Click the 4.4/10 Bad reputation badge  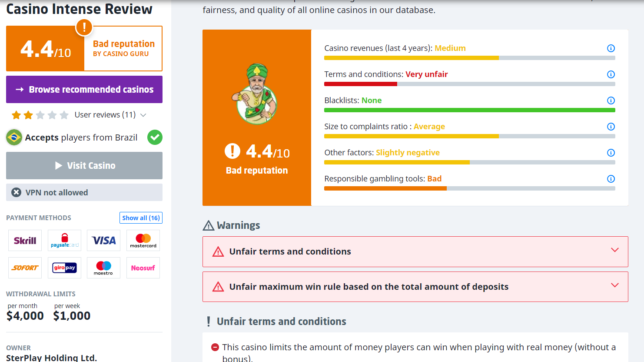pyautogui.click(x=84, y=49)
